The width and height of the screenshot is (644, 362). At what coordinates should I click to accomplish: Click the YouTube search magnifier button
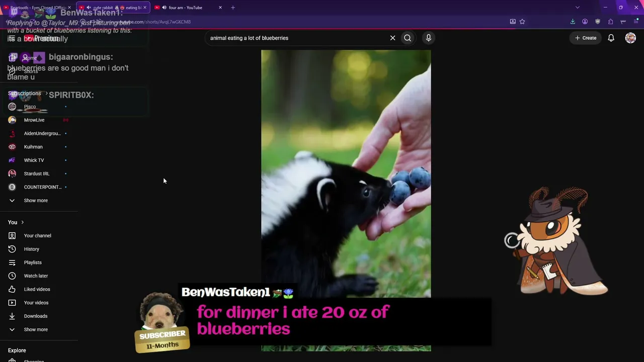pyautogui.click(x=408, y=38)
